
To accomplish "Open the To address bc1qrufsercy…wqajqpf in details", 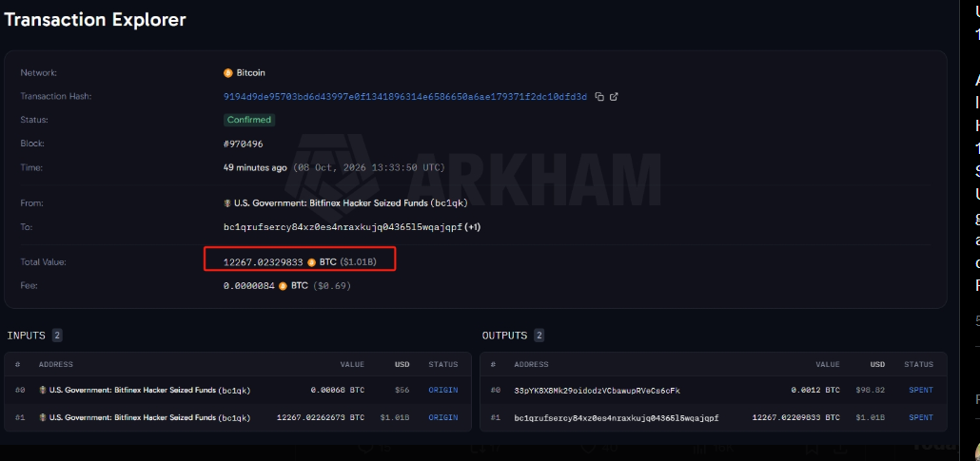I will pyautogui.click(x=342, y=227).
